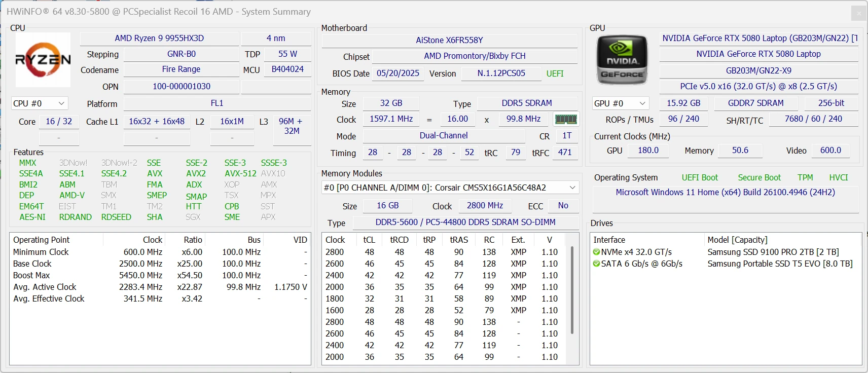Screen dimensions: 868x373
Task: Click the SSE4A feature label
Action: pos(31,173)
